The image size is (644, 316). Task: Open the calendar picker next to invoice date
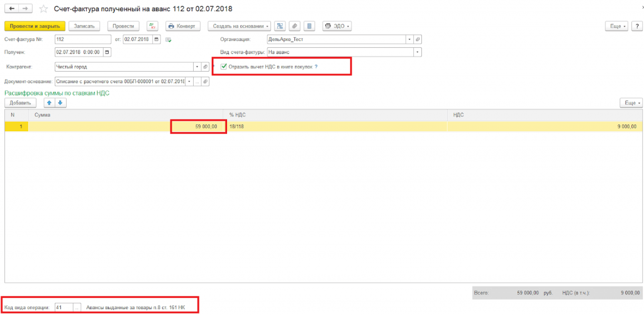[x=157, y=40]
